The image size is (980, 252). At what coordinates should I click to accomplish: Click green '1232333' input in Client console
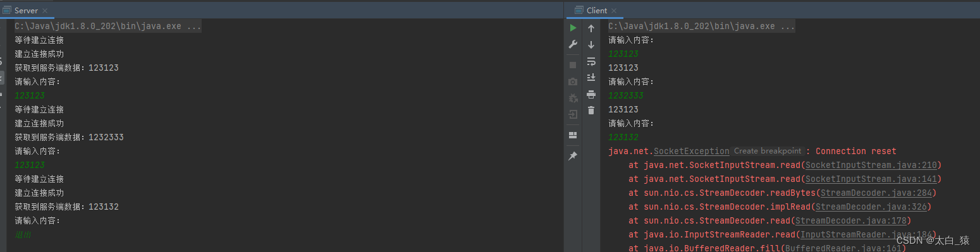click(626, 95)
